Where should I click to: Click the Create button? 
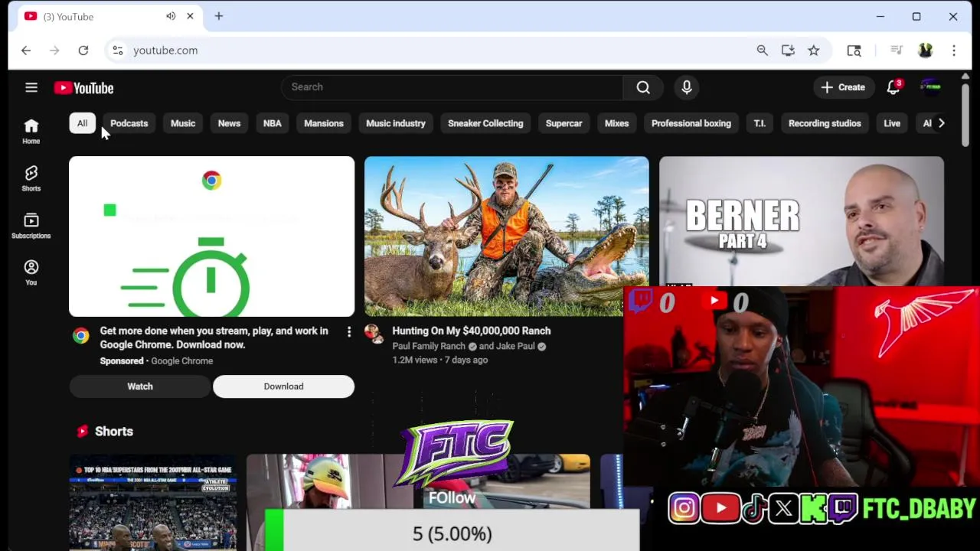pos(843,87)
